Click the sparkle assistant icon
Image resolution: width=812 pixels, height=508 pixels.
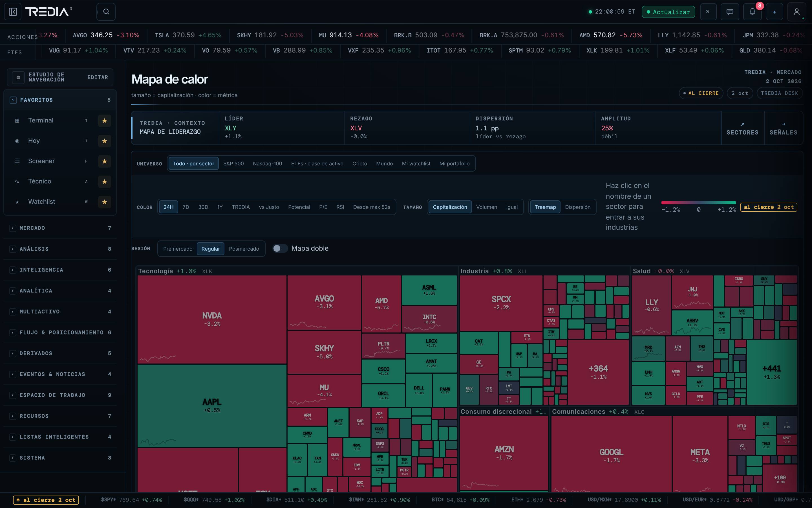pyautogui.click(x=775, y=12)
